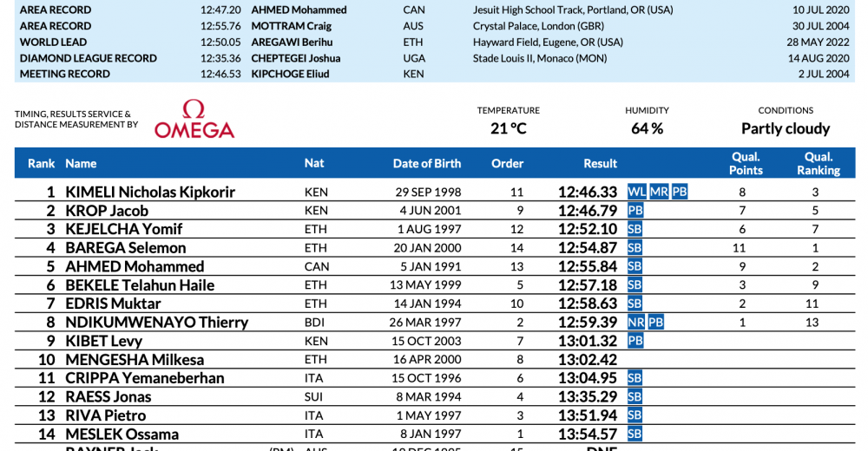Image resolution: width=868 pixels, height=451 pixels.
Task: Click the SB badge next to Meslek's result
Action: click(635, 434)
